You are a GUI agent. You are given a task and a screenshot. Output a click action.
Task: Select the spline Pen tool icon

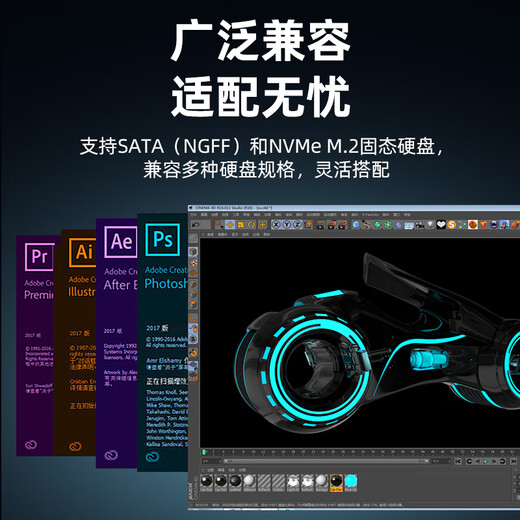(367, 225)
